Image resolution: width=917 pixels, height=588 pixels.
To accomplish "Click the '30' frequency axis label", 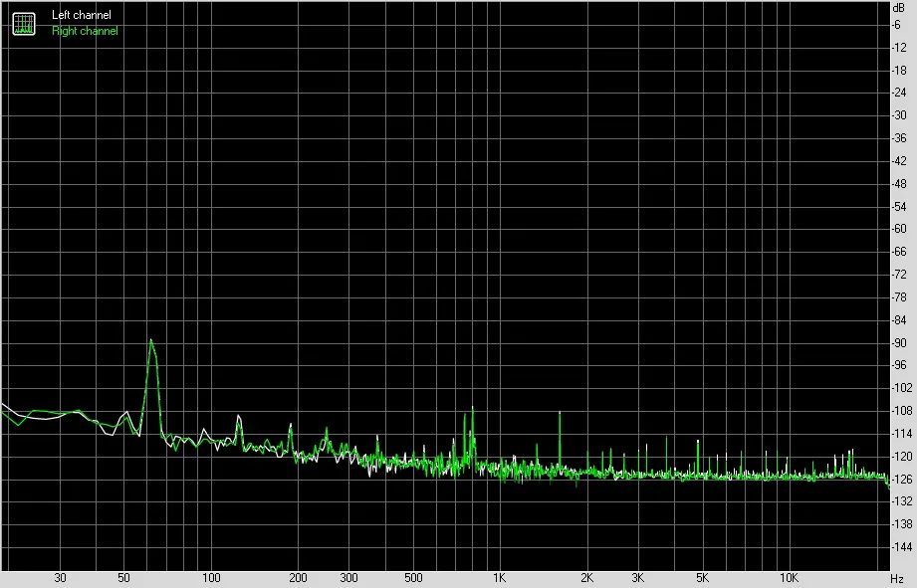I will (60, 578).
